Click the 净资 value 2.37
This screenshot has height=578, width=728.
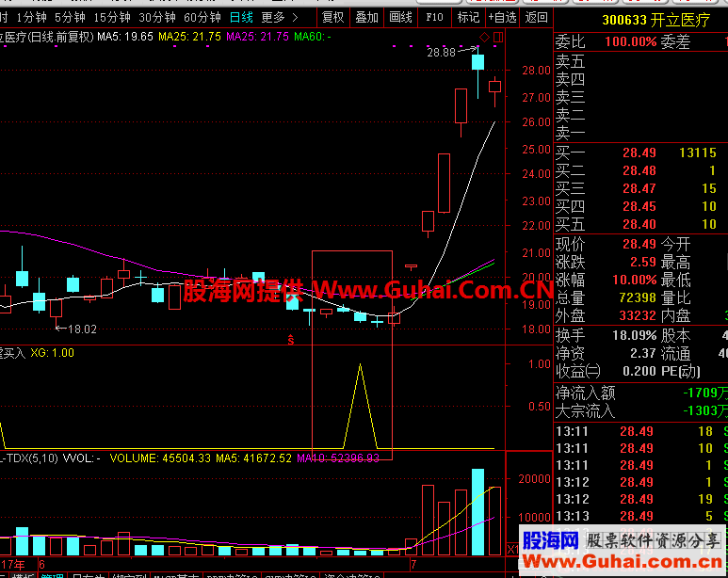643,354
